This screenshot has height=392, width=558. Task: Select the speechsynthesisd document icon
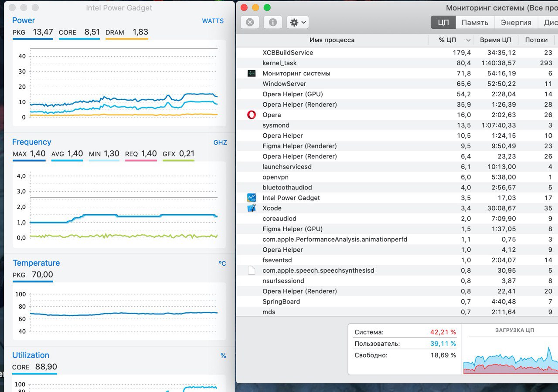[252, 270]
